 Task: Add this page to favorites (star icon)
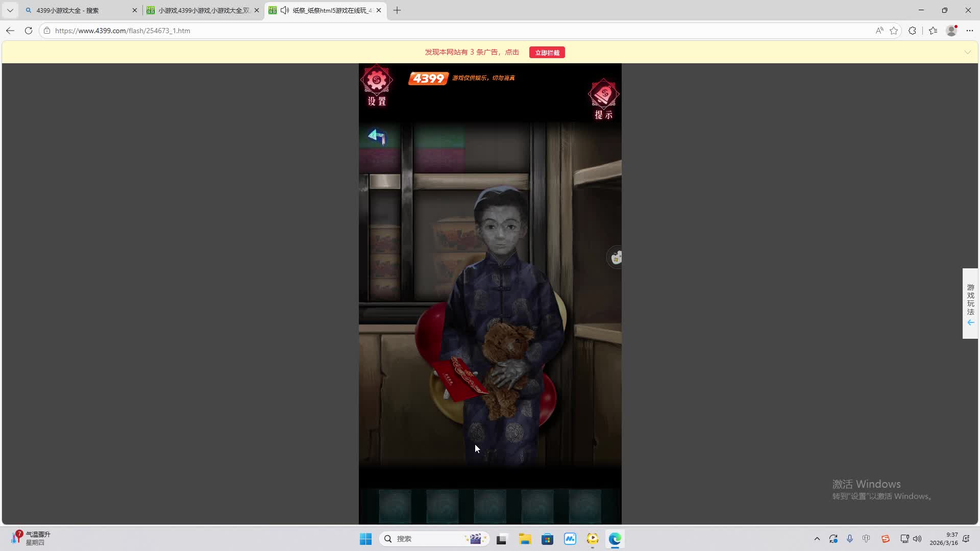click(894, 31)
